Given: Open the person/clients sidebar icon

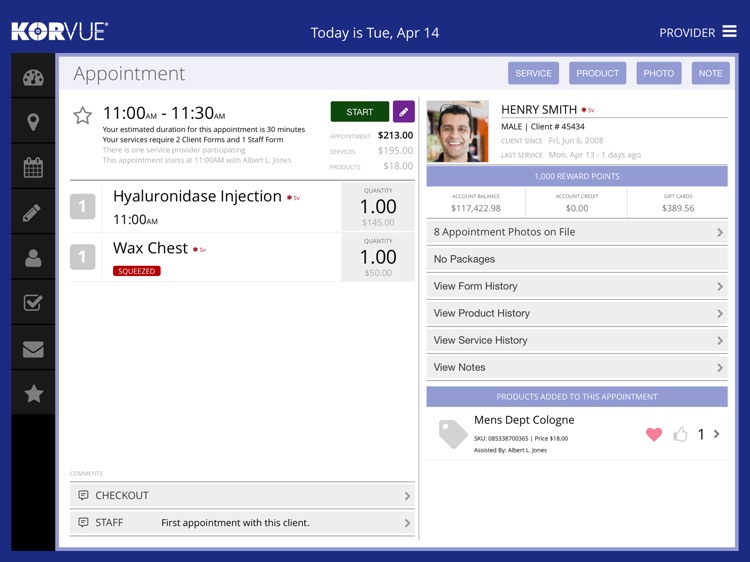Looking at the screenshot, I should 33,258.
